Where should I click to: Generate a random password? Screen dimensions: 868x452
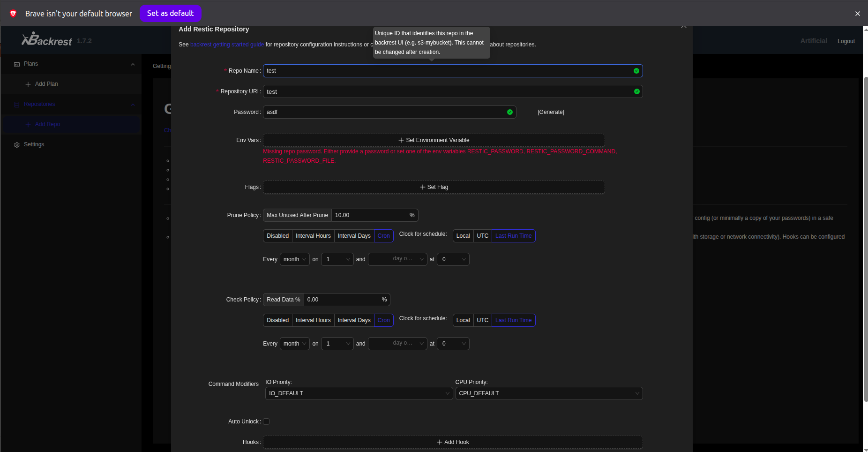[551, 112]
